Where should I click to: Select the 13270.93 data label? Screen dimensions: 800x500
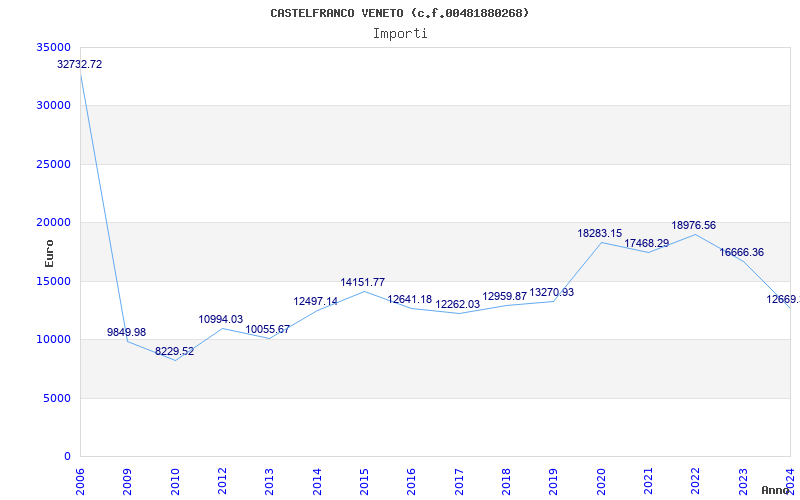coord(552,292)
